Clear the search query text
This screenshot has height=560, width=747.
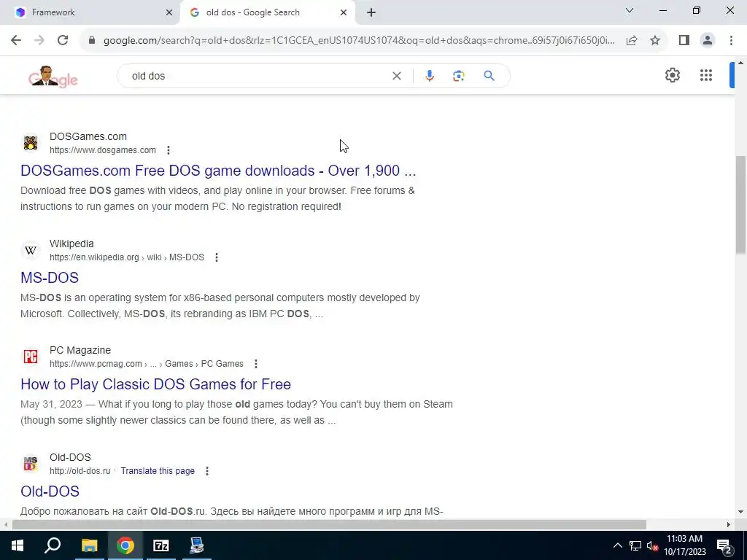coord(396,76)
